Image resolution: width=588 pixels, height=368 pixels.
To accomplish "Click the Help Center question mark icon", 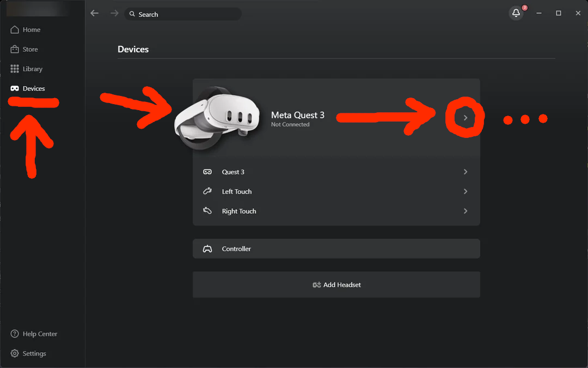I will (x=15, y=334).
